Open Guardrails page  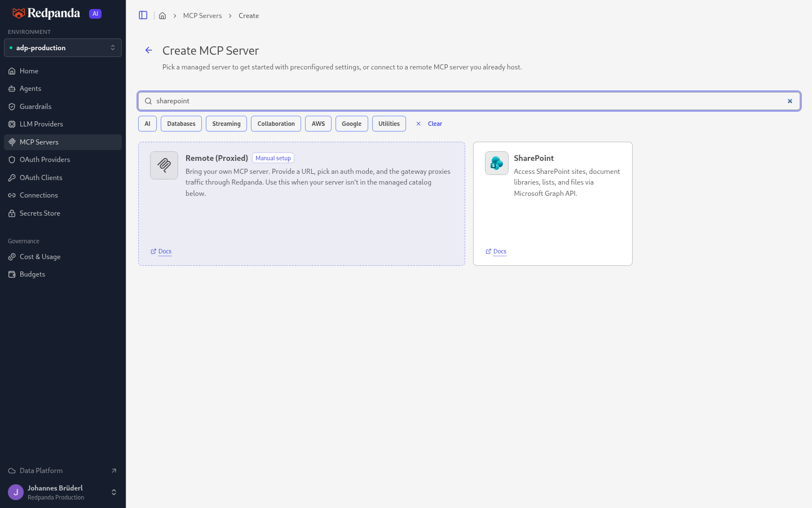pos(63,107)
